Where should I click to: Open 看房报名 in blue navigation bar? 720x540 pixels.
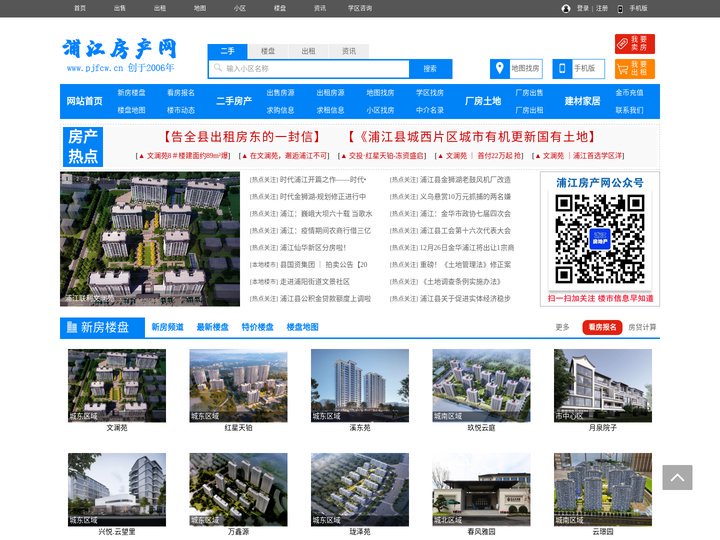[x=181, y=93]
